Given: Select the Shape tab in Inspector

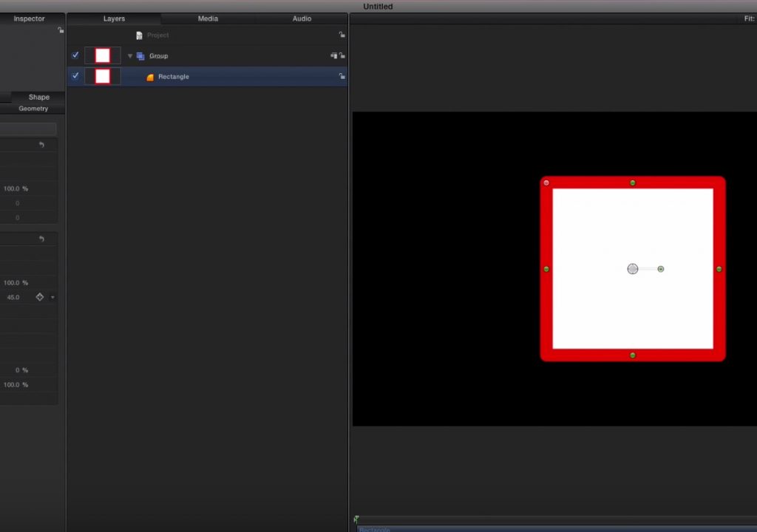Looking at the screenshot, I should click(38, 97).
